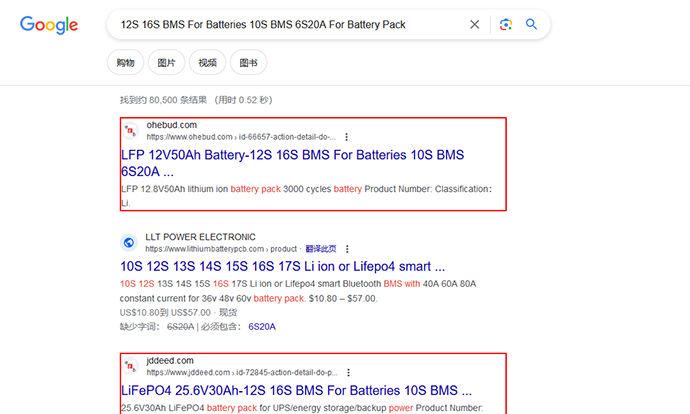The image size is (690, 414).
Task: Open LiFePO4 25.6V30Ah result title
Action: pyautogui.click(x=296, y=390)
